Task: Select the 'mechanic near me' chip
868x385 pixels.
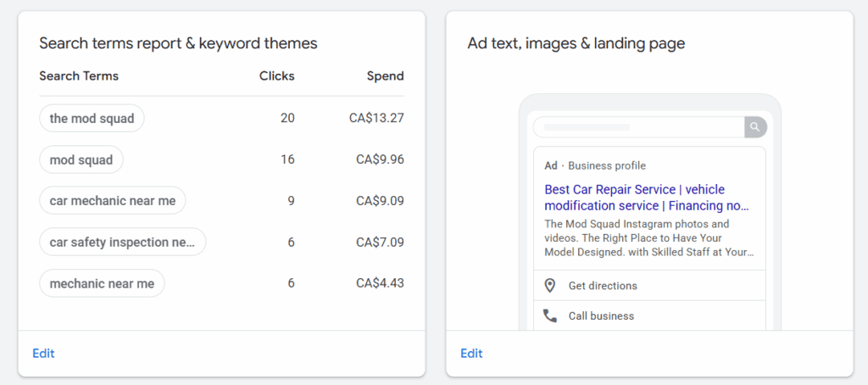Action: pos(102,283)
